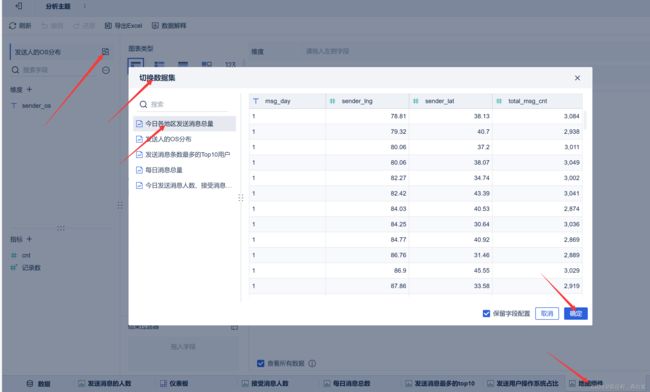Select dataset 今日发送消息人数、接受消息...
This screenshot has width=650, height=392.
point(184,185)
